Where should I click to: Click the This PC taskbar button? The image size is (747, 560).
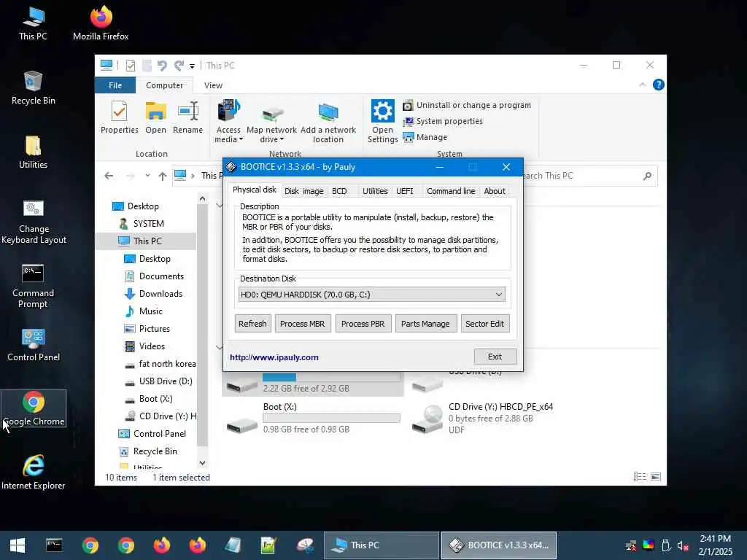point(381,545)
